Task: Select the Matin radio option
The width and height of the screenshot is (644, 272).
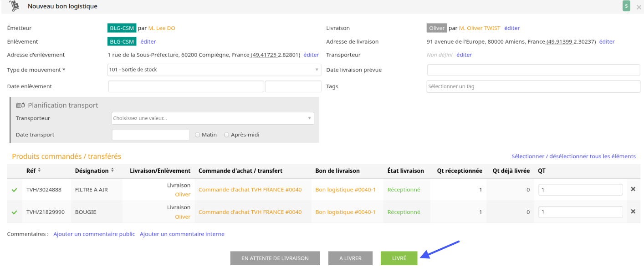Action: [198, 135]
